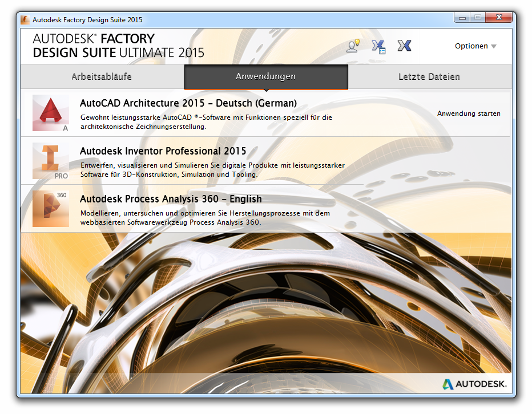Open the Exchange apps list icon
The image size is (532, 414).
(378, 46)
